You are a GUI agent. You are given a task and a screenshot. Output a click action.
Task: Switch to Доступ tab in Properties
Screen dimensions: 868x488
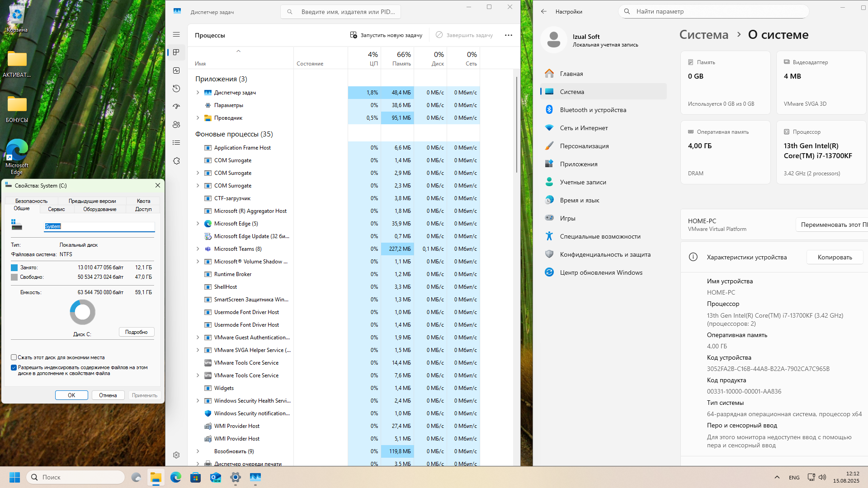(x=143, y=209)
